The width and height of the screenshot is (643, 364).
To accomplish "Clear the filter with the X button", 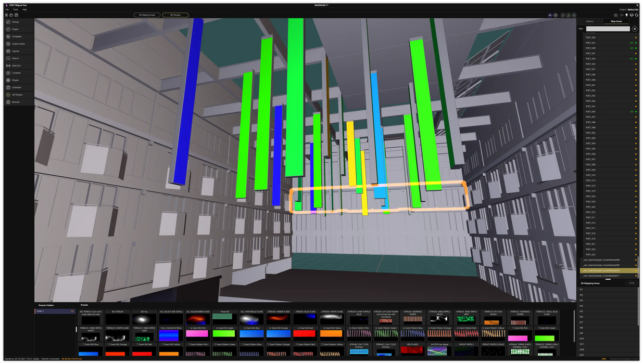I will [635, 29].
